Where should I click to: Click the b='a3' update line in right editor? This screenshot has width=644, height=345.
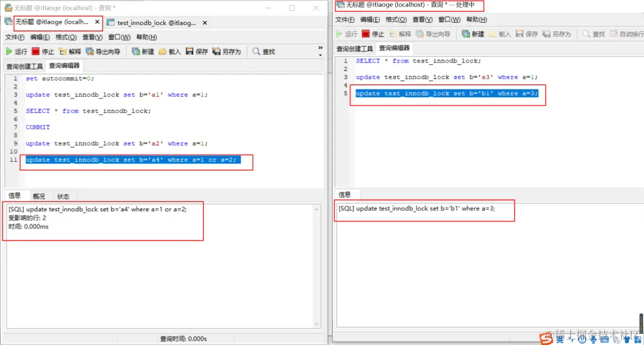click(447, 77)
